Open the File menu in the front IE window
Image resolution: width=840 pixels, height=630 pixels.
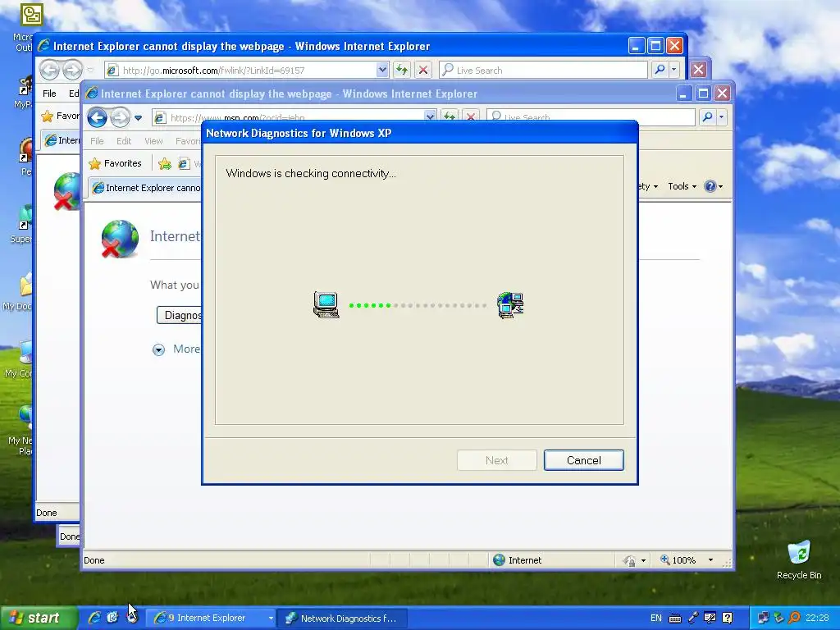pos(97,141)
